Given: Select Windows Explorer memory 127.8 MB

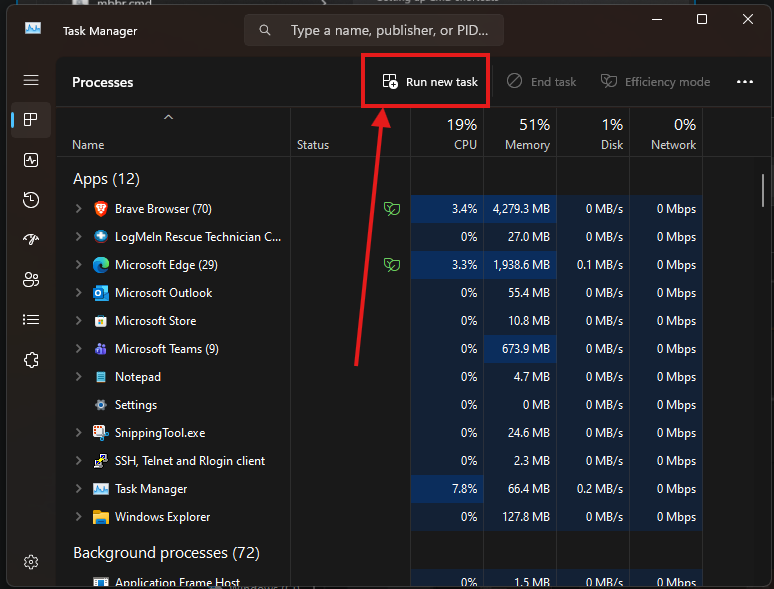Looking at the screenshot, I should coord(526,517).
